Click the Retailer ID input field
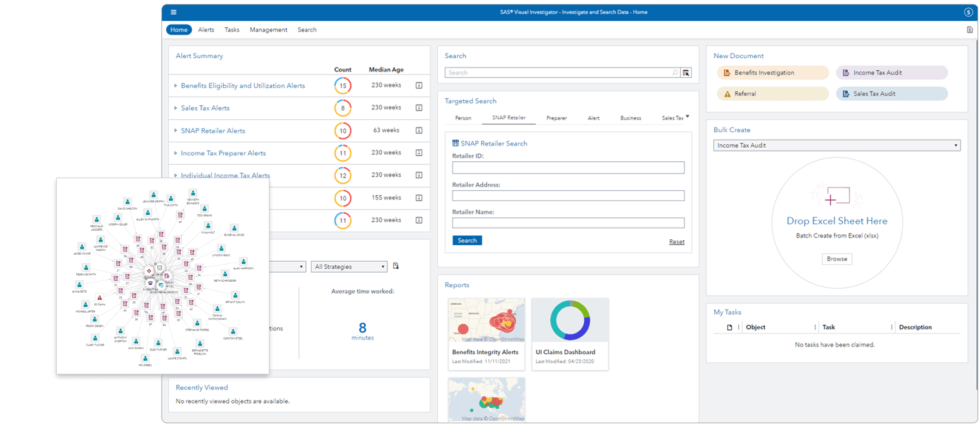The height and width of the screenshot is (430, 980). (x=568, y=167)
